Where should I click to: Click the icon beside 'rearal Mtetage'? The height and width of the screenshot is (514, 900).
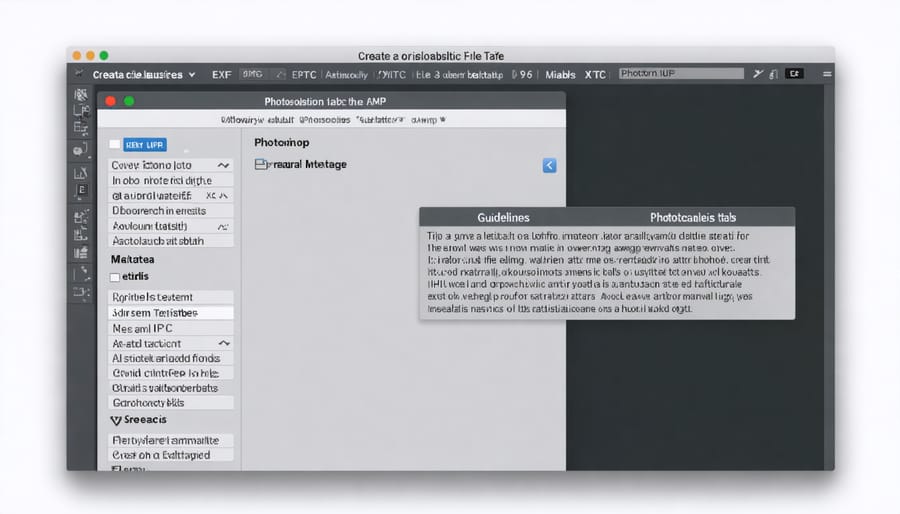[262, 164]
